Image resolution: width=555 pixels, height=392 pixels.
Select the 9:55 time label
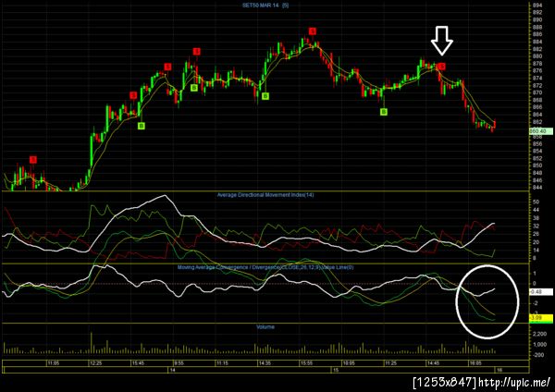tap(179, 363)
